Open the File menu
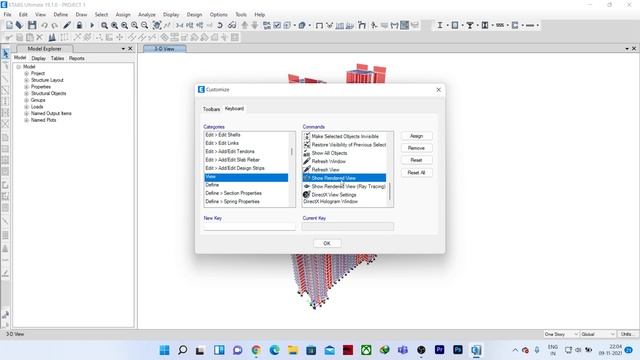 [7, 15]
